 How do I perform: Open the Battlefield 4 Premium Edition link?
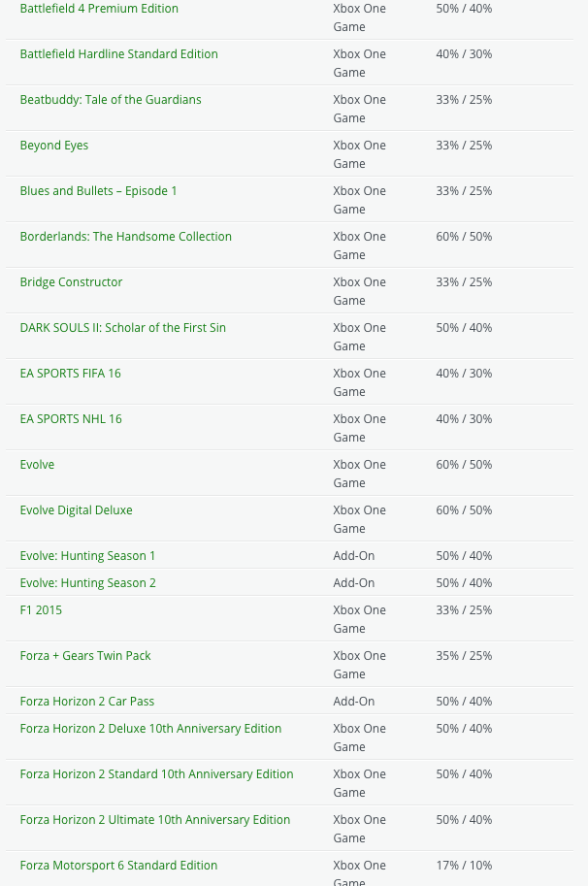[99, 9]
